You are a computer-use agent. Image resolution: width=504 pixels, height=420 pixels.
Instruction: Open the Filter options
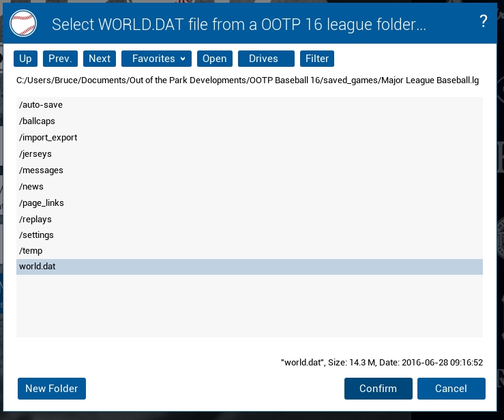pyautogui.click(x=317, y=59)
